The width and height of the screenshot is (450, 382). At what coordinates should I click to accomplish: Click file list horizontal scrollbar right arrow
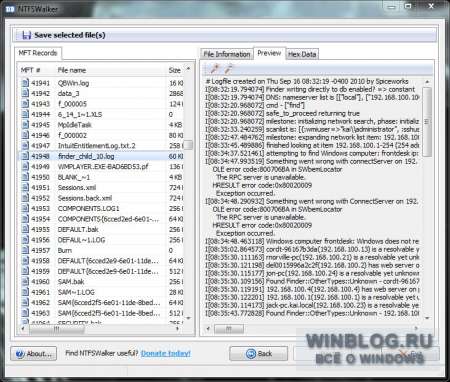(x=178, y=329)
